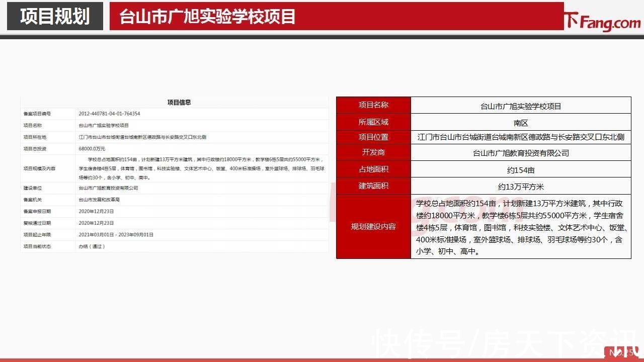Click the period 2021年03月01日 - 2023年09月01日
644x362 pixels.
(116, 235)
